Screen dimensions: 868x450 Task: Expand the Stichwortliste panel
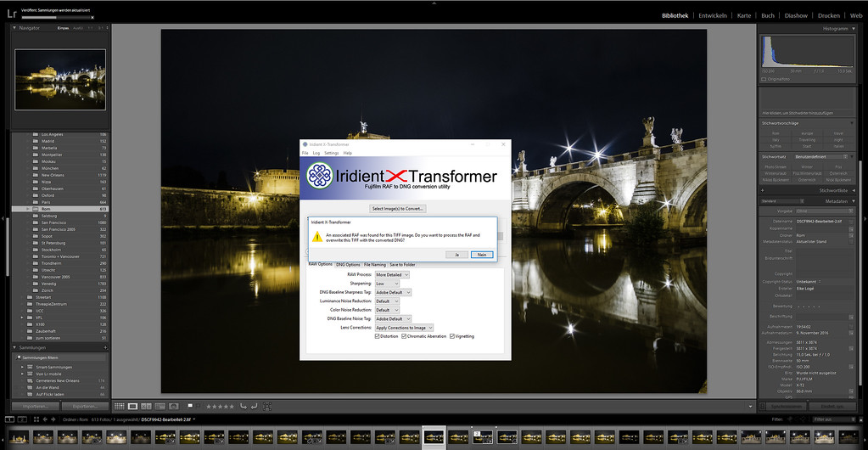coord(853,190)
